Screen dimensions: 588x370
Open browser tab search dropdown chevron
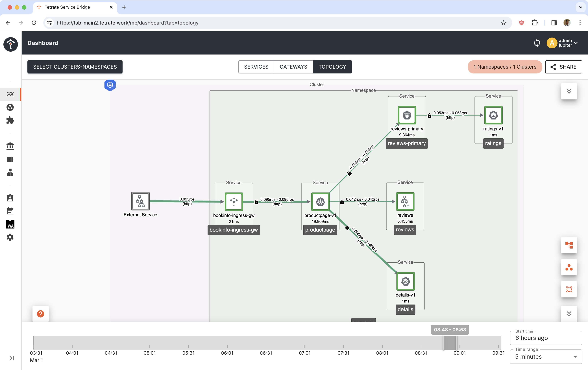581,7
